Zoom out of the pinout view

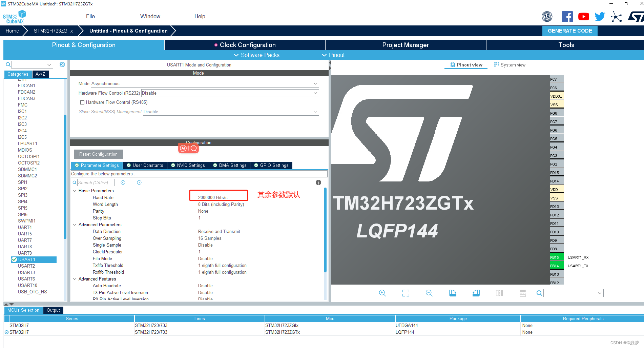pyautogui.click(x=429, y=293)
